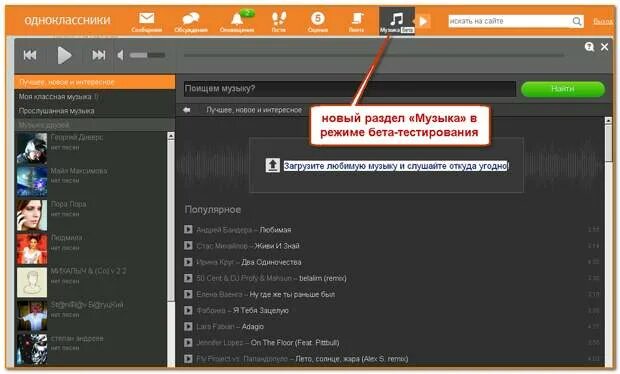Close the music player panel
Viewport: 620px width, 374px height.
click(x=604, y=47)
